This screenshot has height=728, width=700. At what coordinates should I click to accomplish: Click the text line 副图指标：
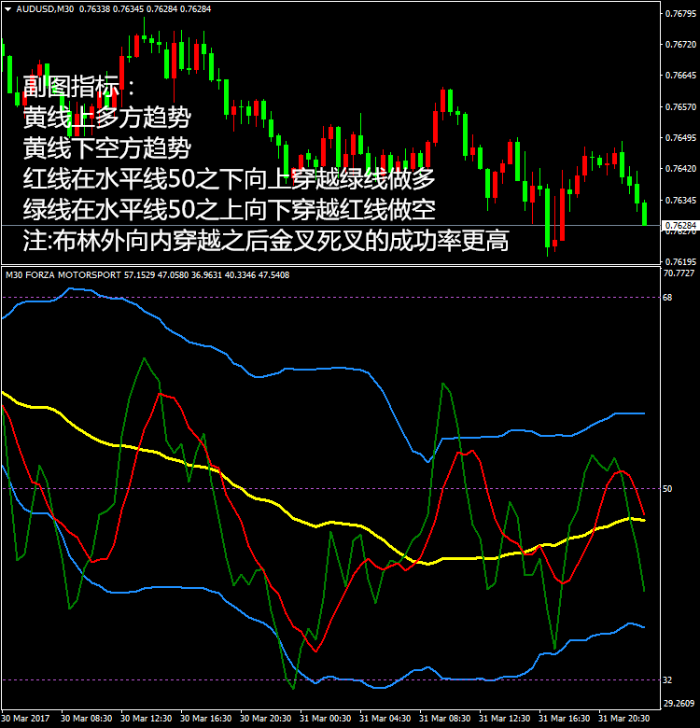point(79,87)
